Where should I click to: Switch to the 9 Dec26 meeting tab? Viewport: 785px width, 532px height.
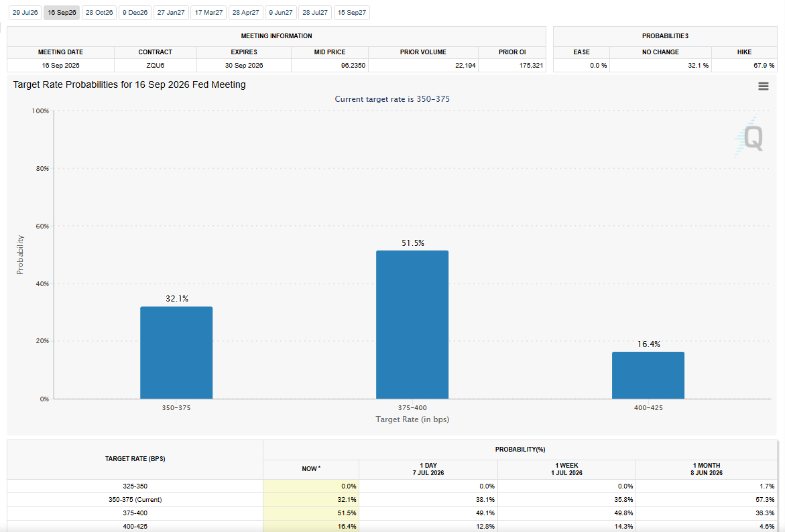(135, 13)
